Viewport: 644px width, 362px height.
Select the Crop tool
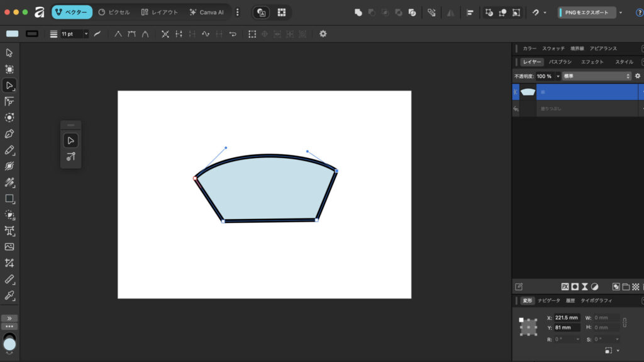(x=9, y=263)
